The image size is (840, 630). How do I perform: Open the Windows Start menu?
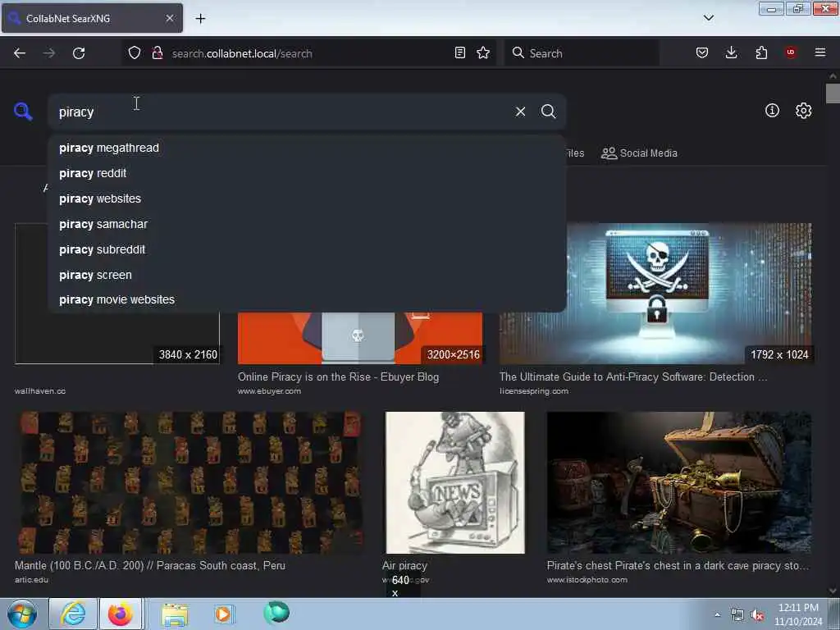(22, 614)
